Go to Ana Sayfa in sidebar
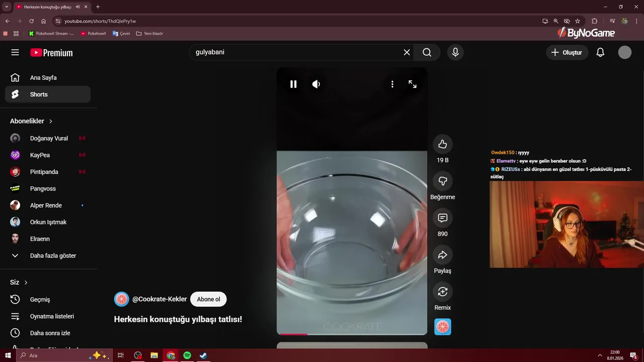 coord(48,77)
